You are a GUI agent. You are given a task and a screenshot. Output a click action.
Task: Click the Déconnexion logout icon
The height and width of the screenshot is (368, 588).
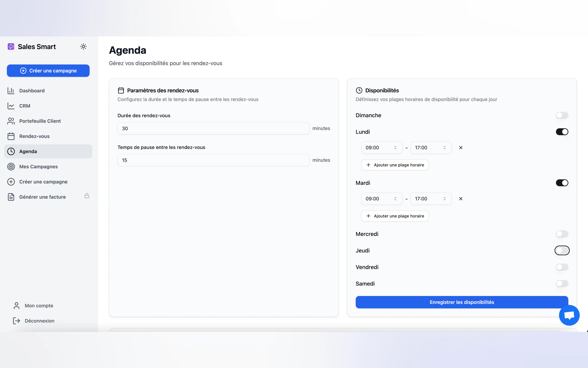tap(16, 321)
